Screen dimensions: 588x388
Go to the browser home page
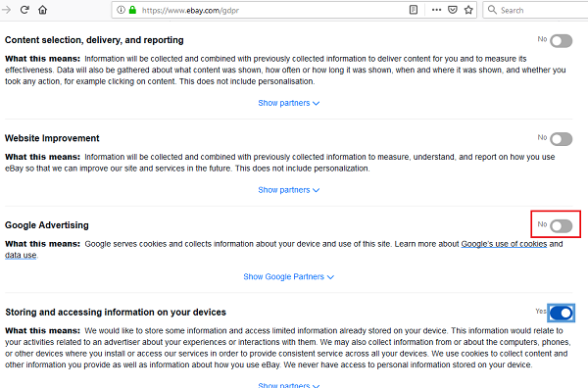point(43,10)
